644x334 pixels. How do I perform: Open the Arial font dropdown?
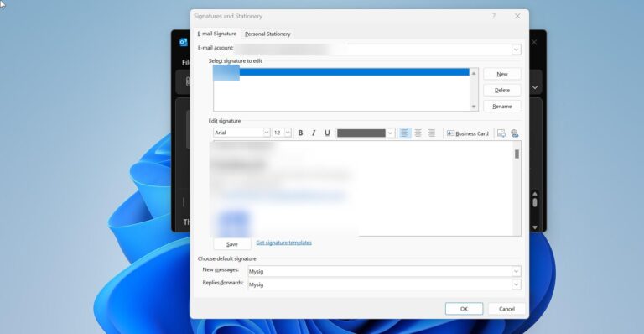point(266,133)
